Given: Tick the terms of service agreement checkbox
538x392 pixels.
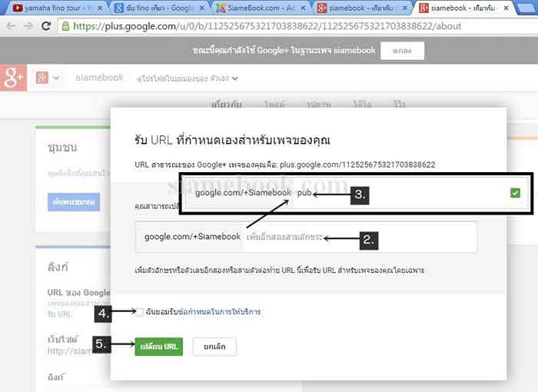Looking at the screenshot, I should 139,312.
